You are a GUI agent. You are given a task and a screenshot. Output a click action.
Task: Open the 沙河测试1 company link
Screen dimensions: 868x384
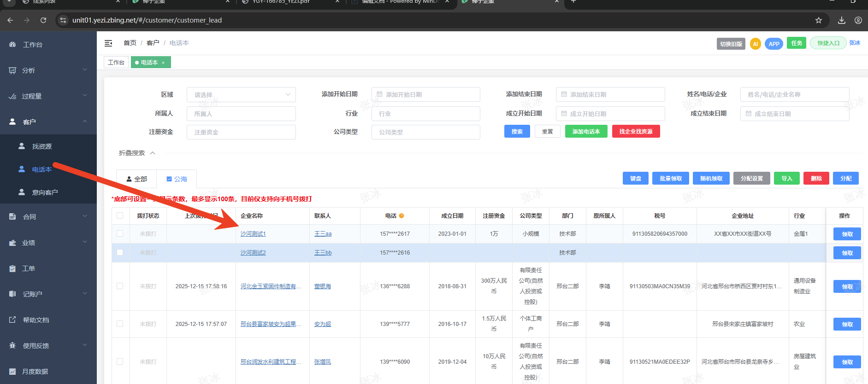click(253, 234)
